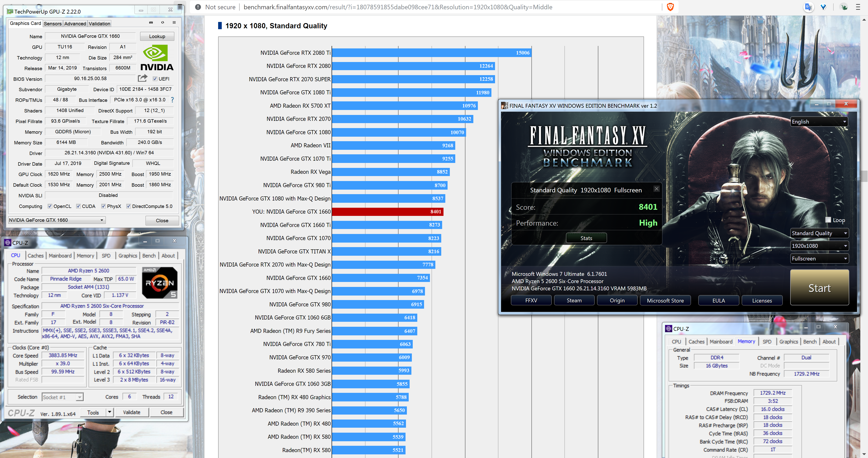
Task: Click the Origin button
Action: click(x=617, y=301)
